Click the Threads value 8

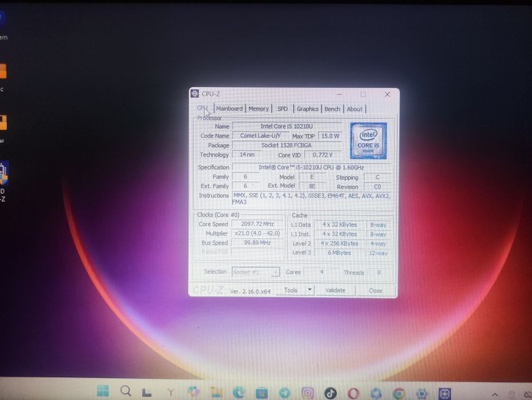click(378, 273)
